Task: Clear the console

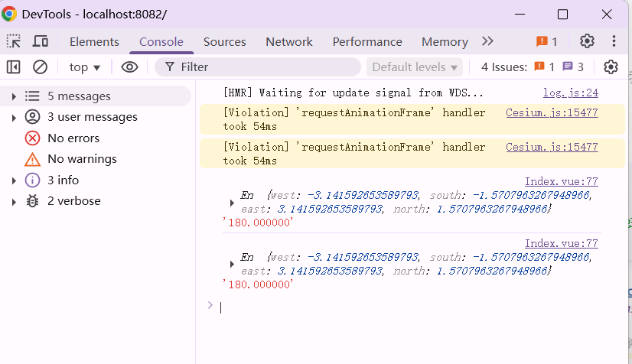Action: [40, 67]
